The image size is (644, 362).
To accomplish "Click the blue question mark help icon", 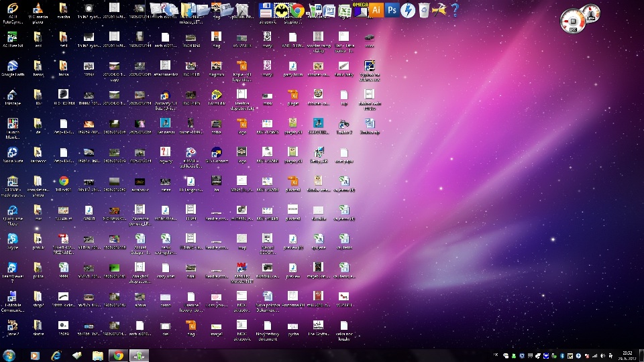I will tap(455, 10).
